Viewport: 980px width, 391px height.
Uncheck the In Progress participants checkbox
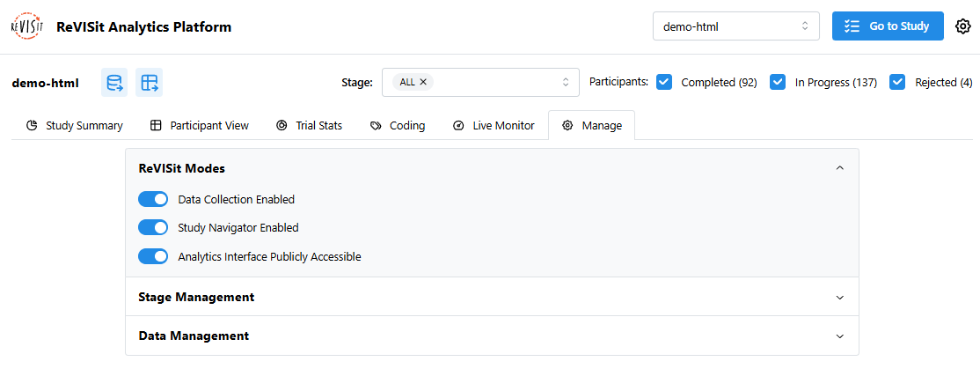pos(778,82)
